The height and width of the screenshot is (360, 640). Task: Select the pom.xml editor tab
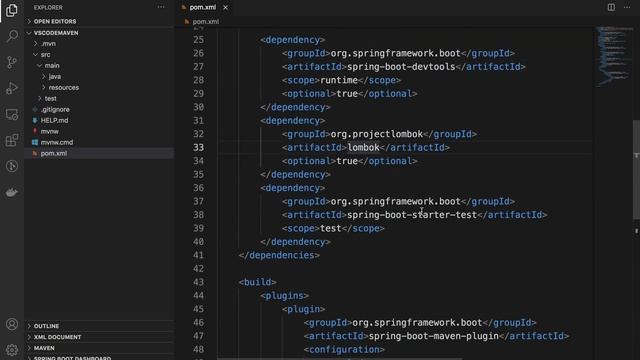(x=204, y=7)
